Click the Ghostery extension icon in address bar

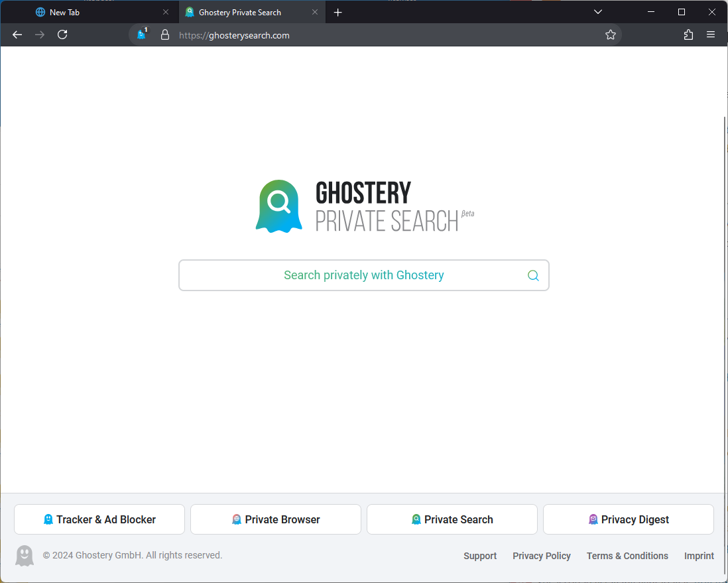point(141,34)
